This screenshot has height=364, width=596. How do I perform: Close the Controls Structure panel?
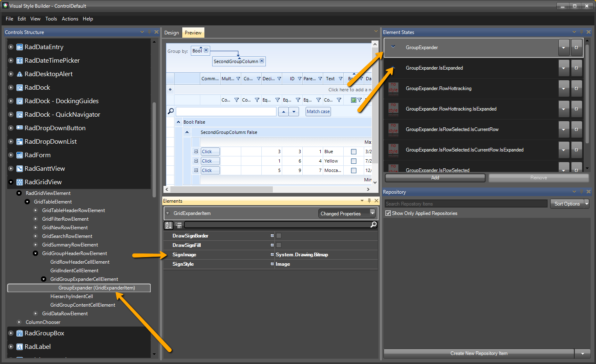tap(156, 32)
